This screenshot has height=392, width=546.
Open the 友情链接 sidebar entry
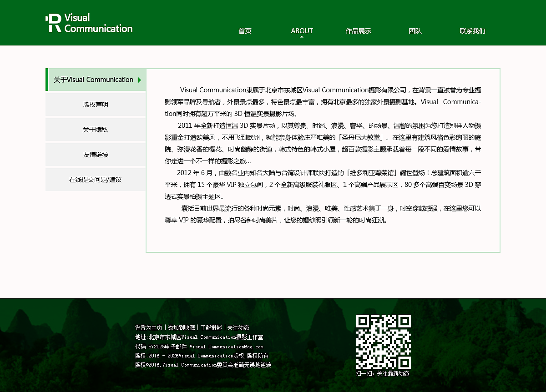click(96, 154)
